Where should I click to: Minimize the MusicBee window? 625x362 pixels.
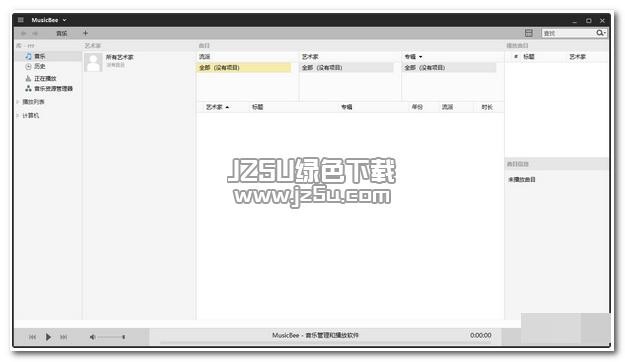[x=574, y=21]
